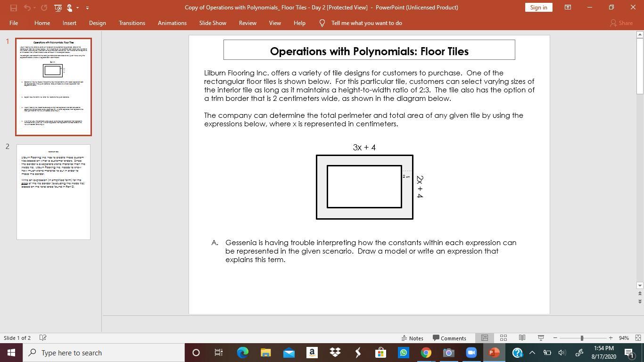644x362 pixels.
Task: Toggle the Notes pane
Action: point(412,338)
